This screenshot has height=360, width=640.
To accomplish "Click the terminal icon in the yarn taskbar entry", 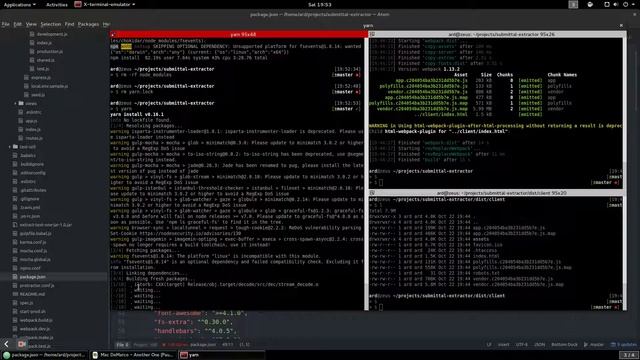I will click(x=184, y=355).
